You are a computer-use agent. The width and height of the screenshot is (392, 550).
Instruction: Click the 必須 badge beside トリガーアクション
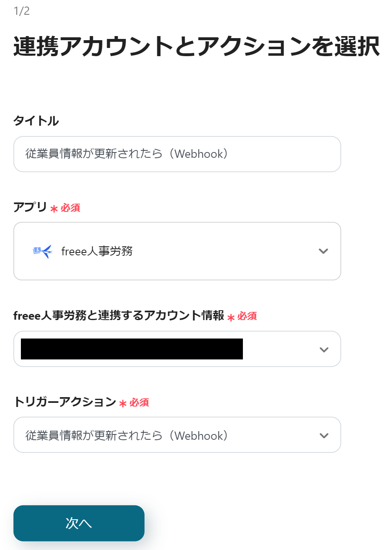coord(139,402)
